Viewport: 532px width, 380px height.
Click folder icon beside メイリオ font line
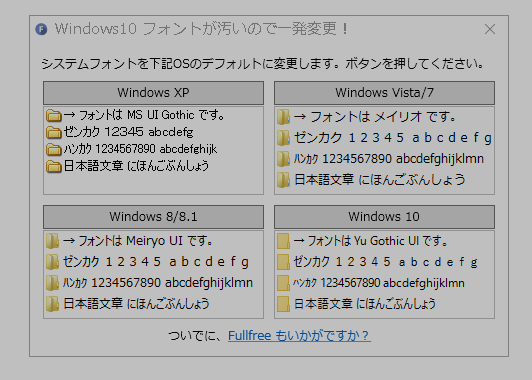(283, 117)
